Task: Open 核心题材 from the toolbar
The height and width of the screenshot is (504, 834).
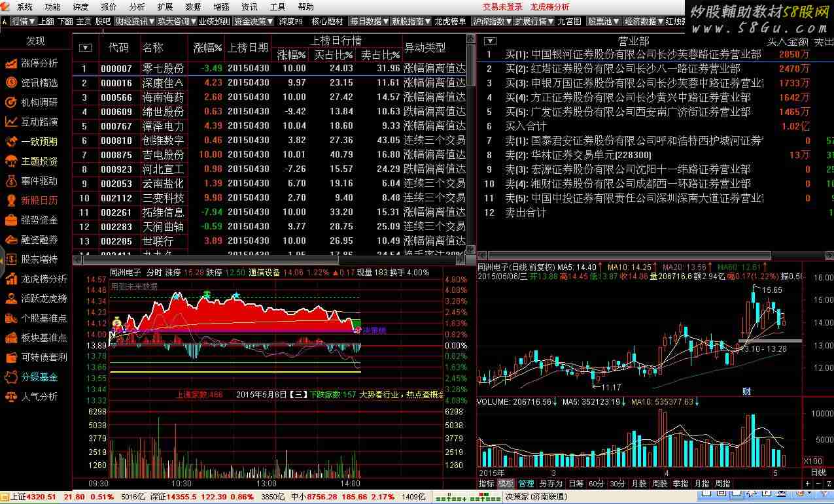Action: pyautogui.click(x=327, y=22)
